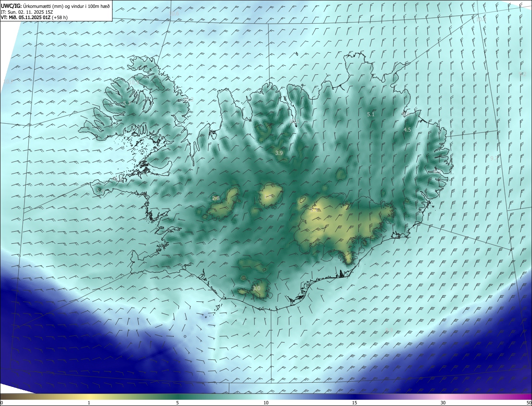Click the colorbar tick label 0
532x406 pixels.
1,403
